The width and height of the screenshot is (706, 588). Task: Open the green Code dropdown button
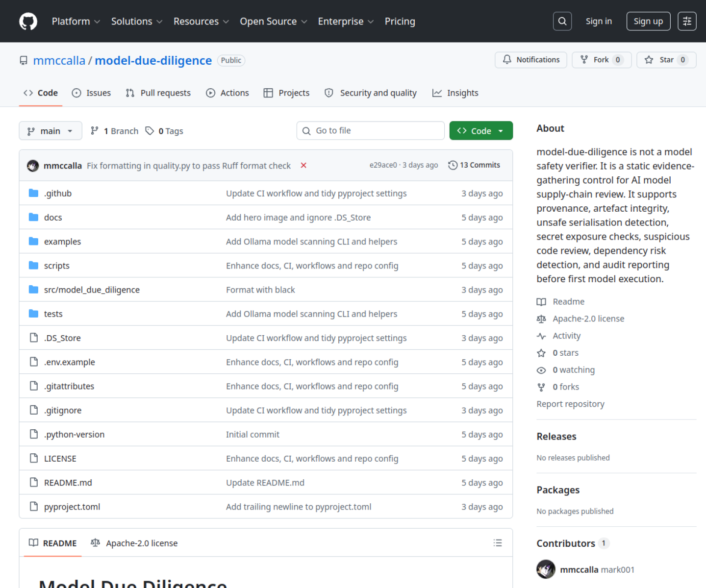[x=481, y=131]
